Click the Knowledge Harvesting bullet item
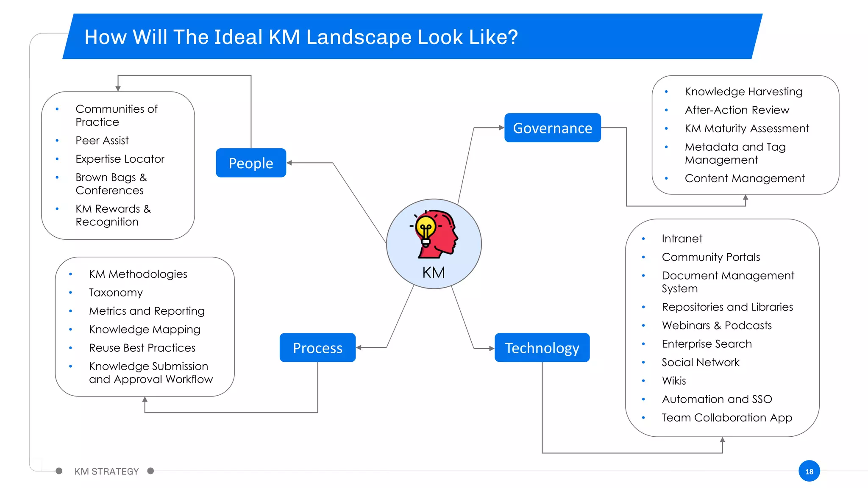Image resolution: width=868 pixels, height=488 pixels. pyautogui.click(x=743, y=91)
